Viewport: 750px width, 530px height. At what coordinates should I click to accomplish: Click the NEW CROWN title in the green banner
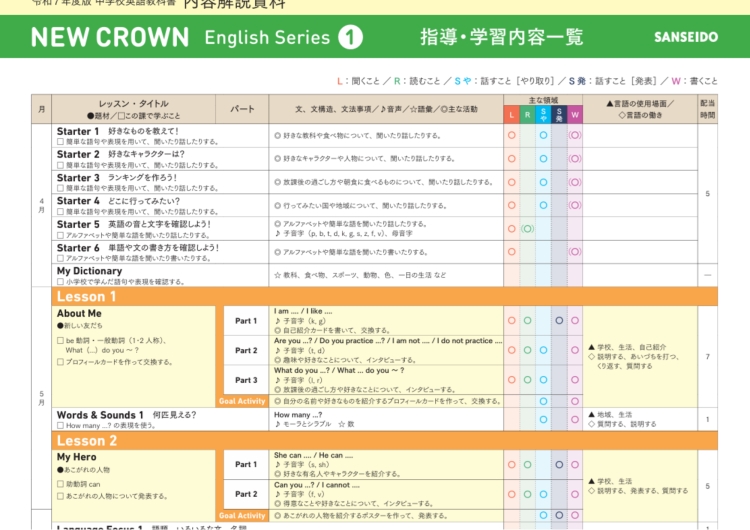pyautogui.click(x=110, y=37)
